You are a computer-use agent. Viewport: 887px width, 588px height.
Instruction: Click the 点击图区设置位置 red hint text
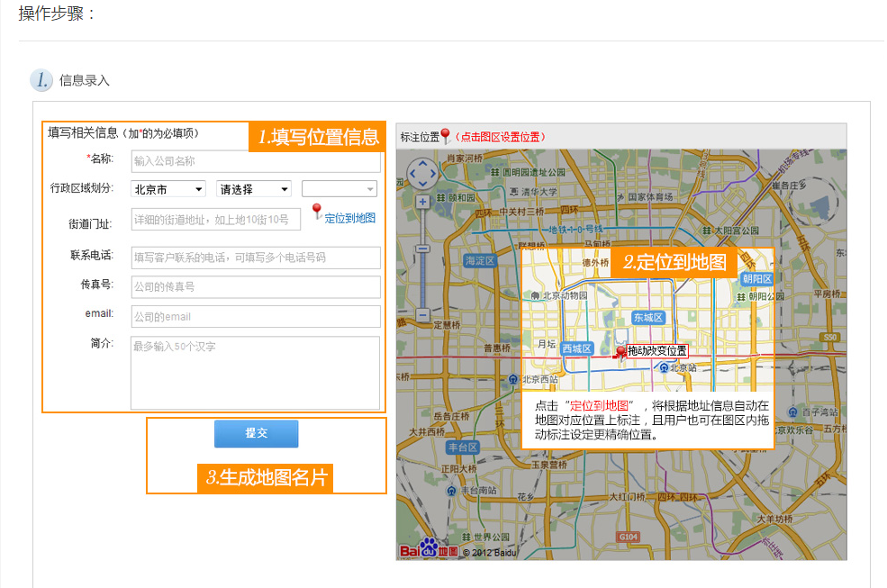pyautogui.click(x=501, y=137)
